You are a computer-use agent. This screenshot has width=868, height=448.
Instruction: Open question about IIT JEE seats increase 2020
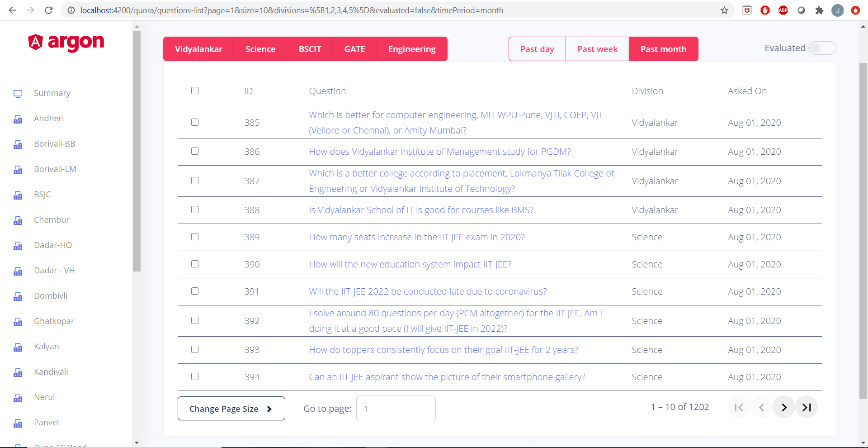pos(416,237)
